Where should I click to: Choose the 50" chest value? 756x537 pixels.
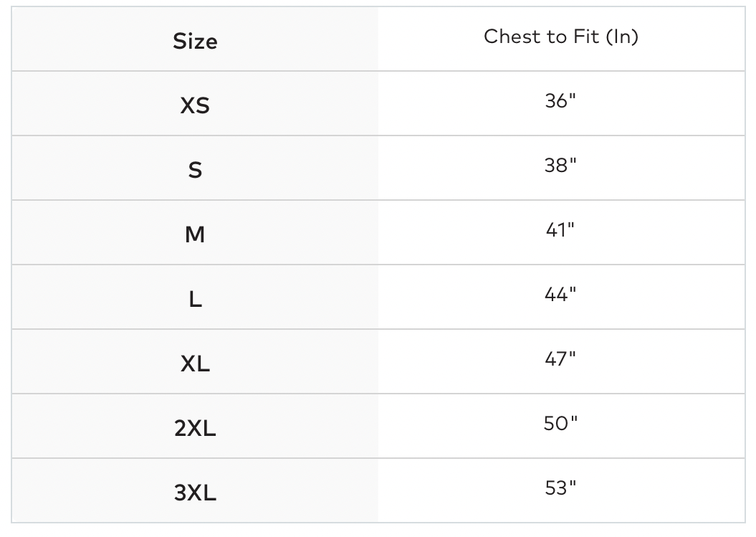[560, 424]
